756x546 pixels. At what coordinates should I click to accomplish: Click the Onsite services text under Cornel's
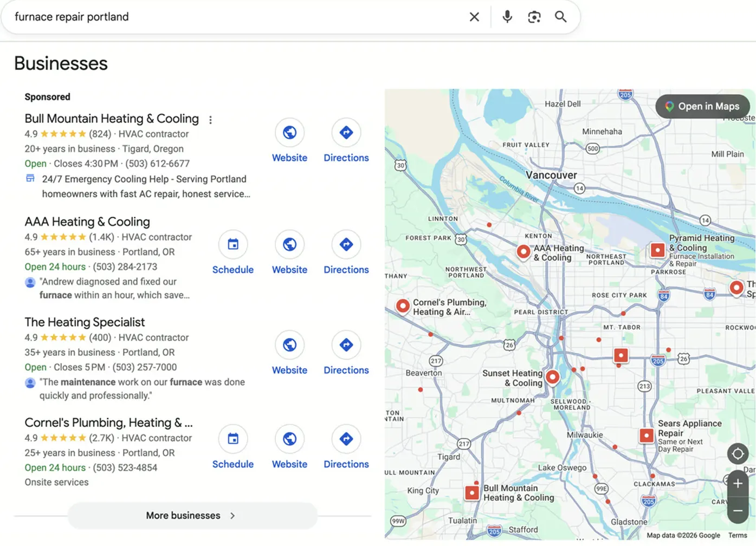56,482
